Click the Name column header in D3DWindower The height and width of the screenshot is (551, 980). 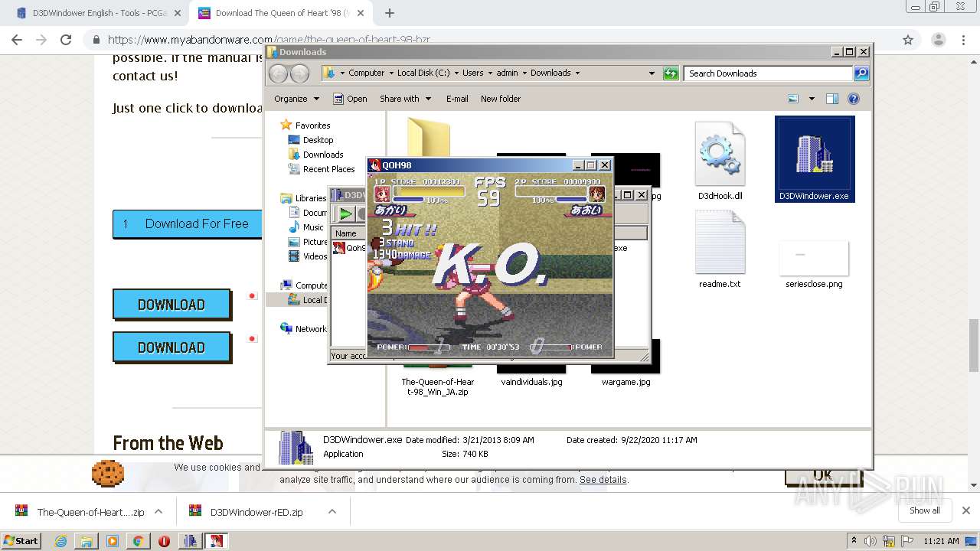(346, 233)
